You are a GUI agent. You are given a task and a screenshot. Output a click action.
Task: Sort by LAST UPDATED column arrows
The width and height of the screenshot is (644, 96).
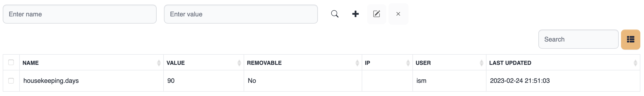[635, 63]
